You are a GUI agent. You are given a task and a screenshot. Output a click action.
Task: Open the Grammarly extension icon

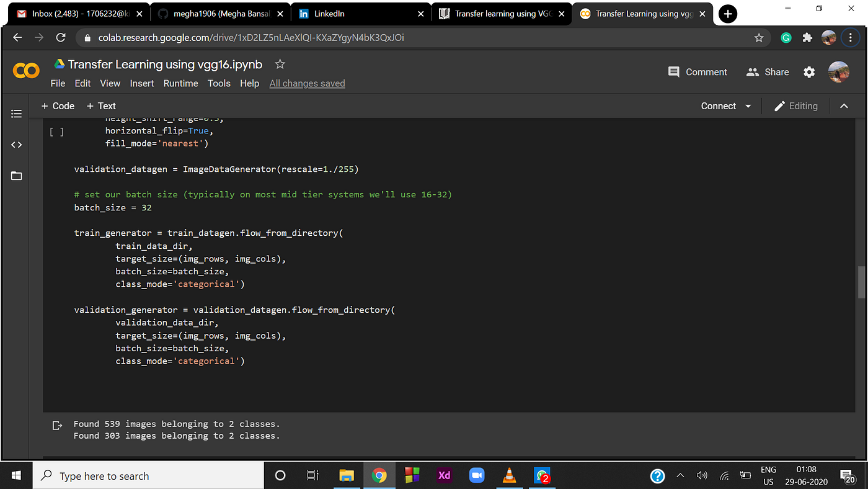pos(786,37)
